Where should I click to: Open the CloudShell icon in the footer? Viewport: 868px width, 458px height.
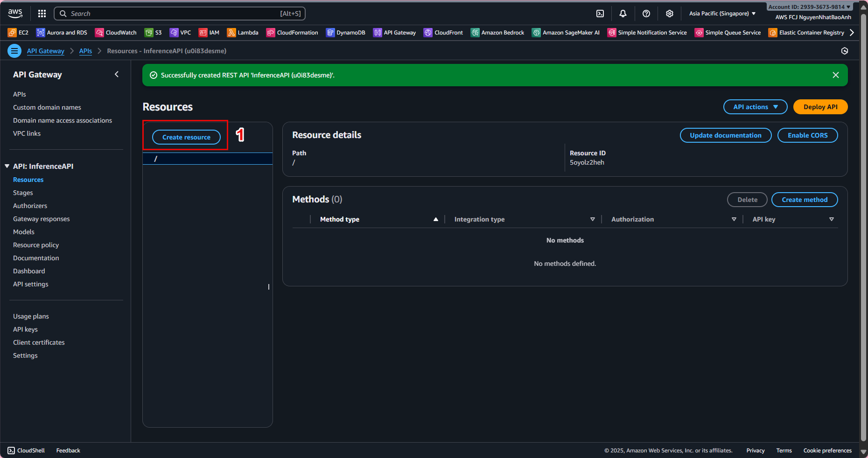[11, 451]
